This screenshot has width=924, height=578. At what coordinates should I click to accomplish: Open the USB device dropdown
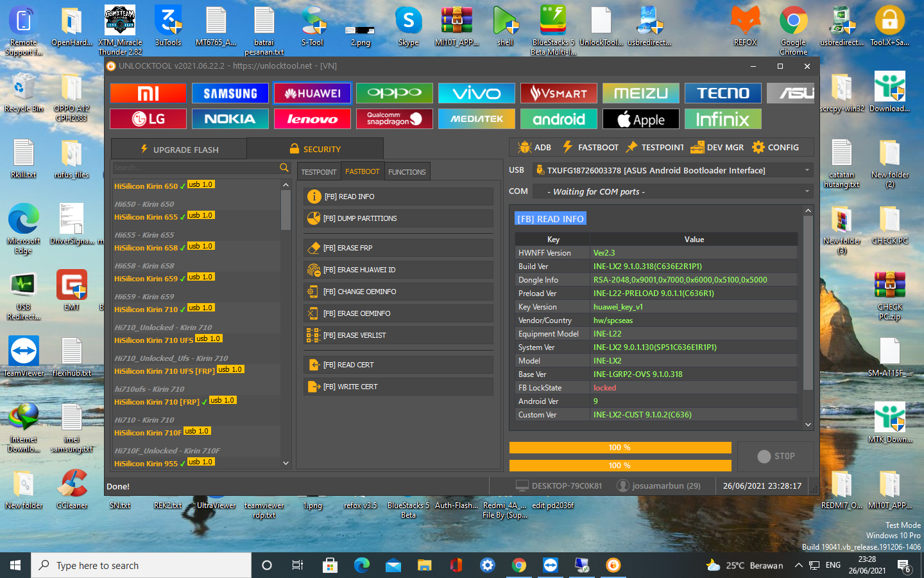672,170
